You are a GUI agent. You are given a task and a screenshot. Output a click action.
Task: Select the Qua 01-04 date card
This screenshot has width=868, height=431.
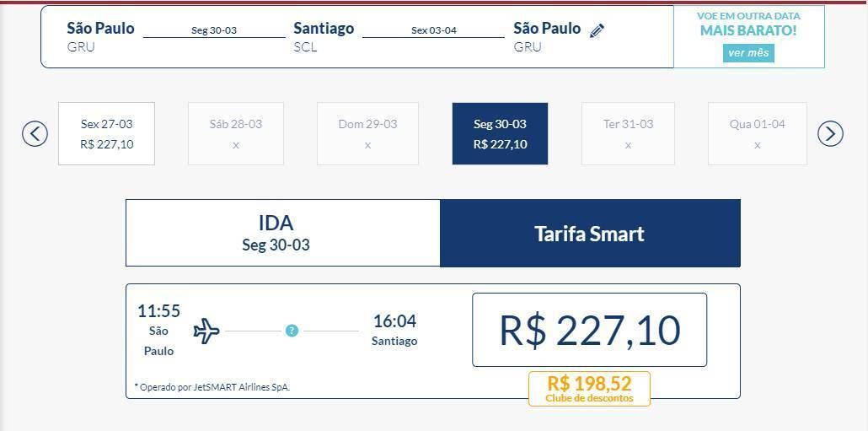tap(758, 133)
